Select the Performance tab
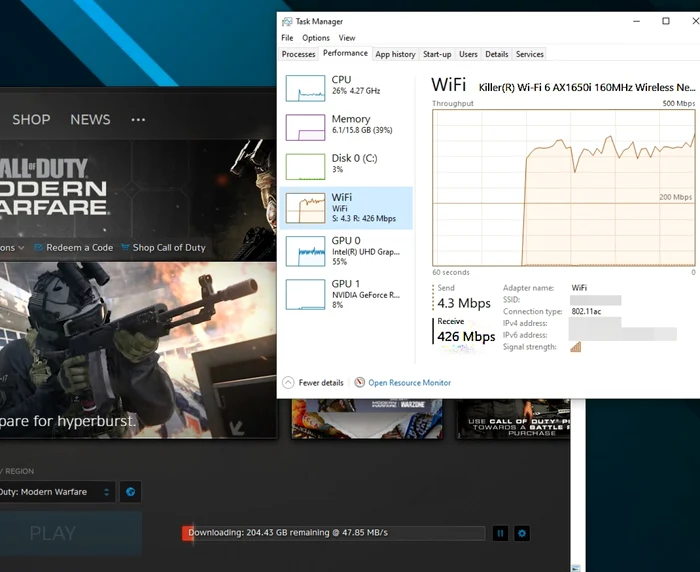The width and height of the screenshot is (700, 572). point(345,53)
